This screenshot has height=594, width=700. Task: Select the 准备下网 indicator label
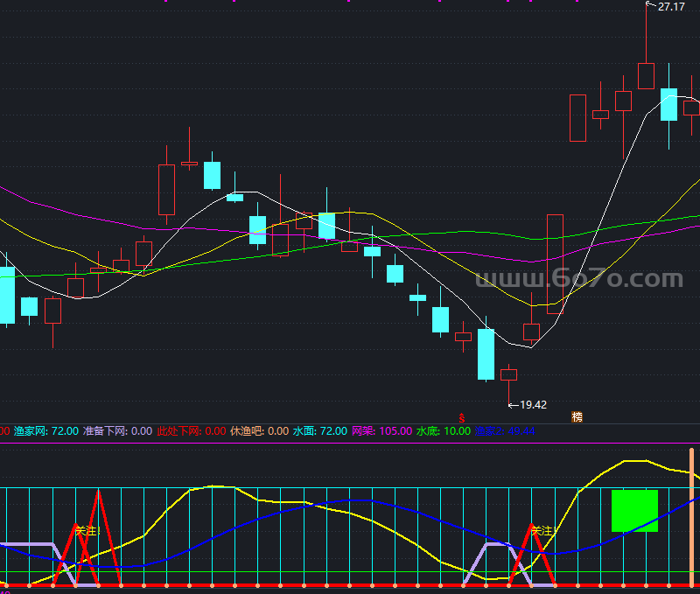(117, 431)
